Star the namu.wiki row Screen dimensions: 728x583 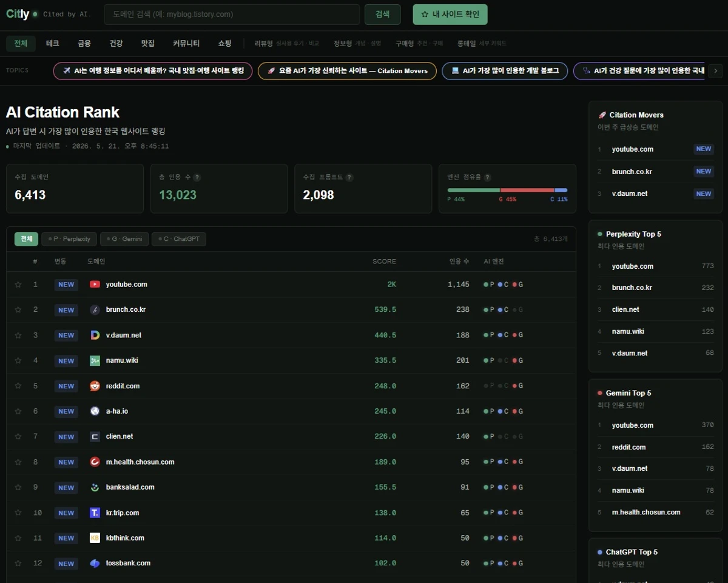click(x=18, y=360)
